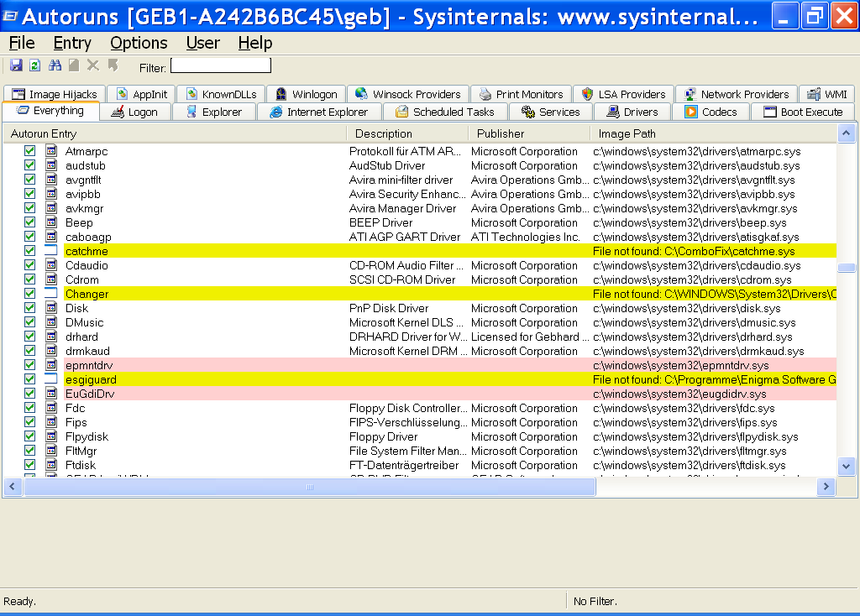Viewport: 860px width, 616px height.
Task: Open the Boot Execute tab
Action: pos(803,112)
